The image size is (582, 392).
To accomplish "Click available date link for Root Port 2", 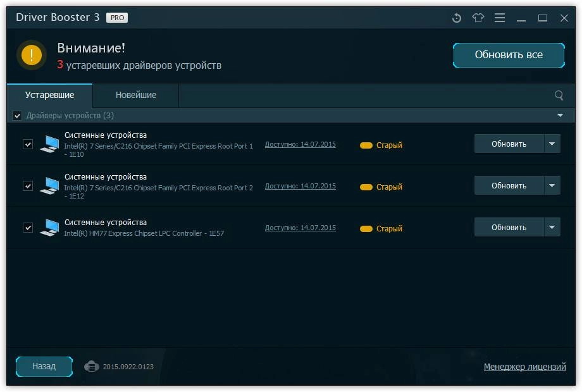I will [300, 186].
